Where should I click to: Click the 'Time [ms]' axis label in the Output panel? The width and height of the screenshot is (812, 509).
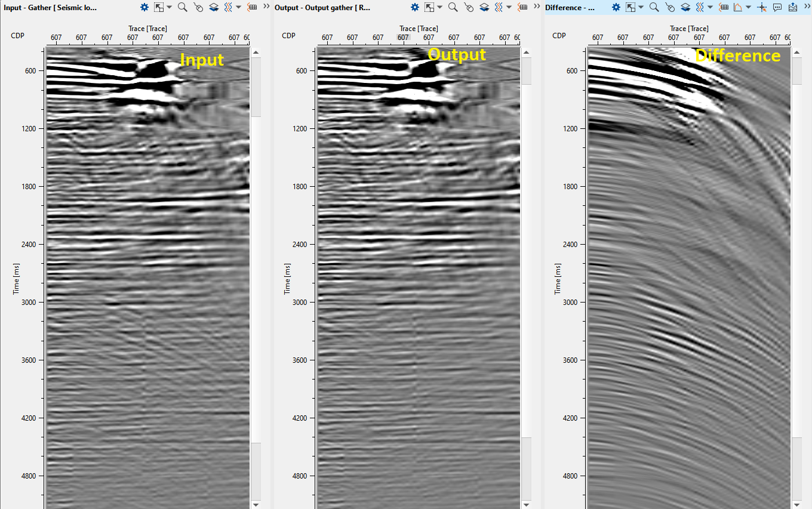[x=287, y=279]
